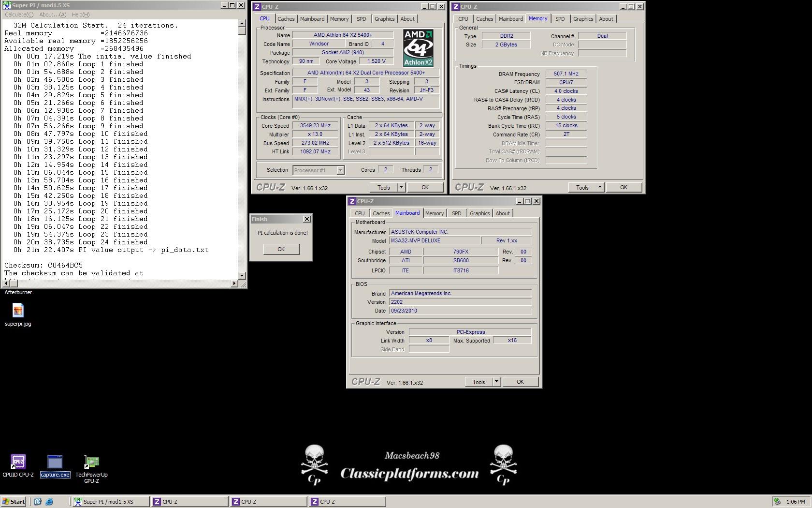Click the BIOS Date field
This screenshot has width=812, height=508.
(460, 311)
